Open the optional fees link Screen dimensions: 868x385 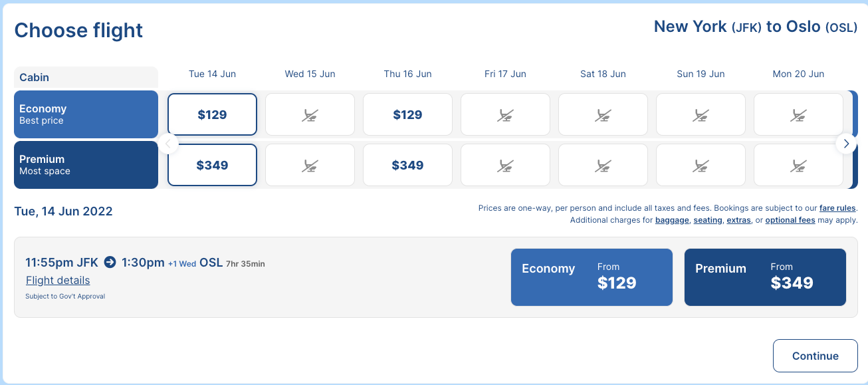[x=790, y=220]
